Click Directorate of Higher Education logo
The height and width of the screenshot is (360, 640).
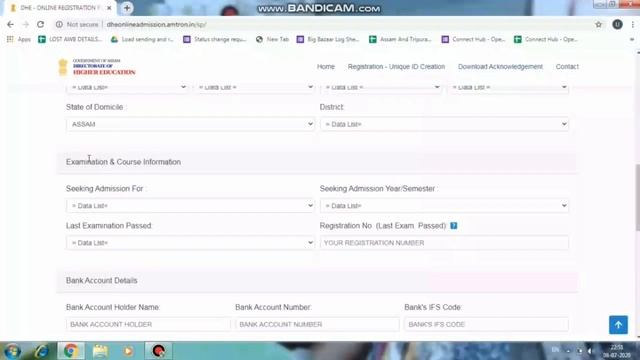tap(97, 67)
